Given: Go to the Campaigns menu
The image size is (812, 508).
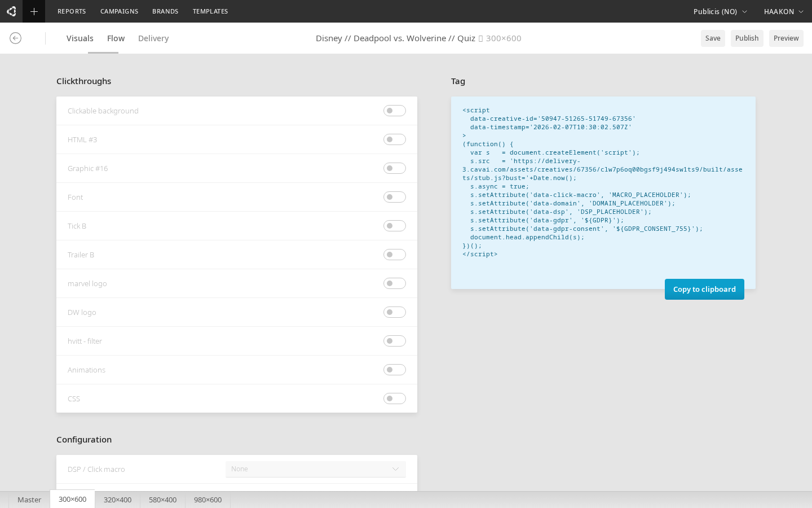Looking at the screenshot, I should pyautogui.click(x=119, y=11).
